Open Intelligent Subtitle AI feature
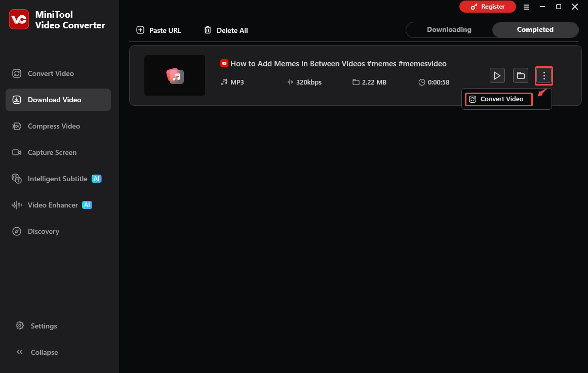This screenshot has width=588, height=373. (57, 179)
